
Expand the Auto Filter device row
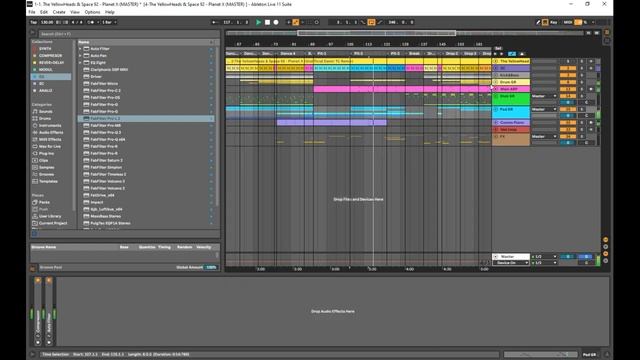pyautogui.click(x=80, y=49)
